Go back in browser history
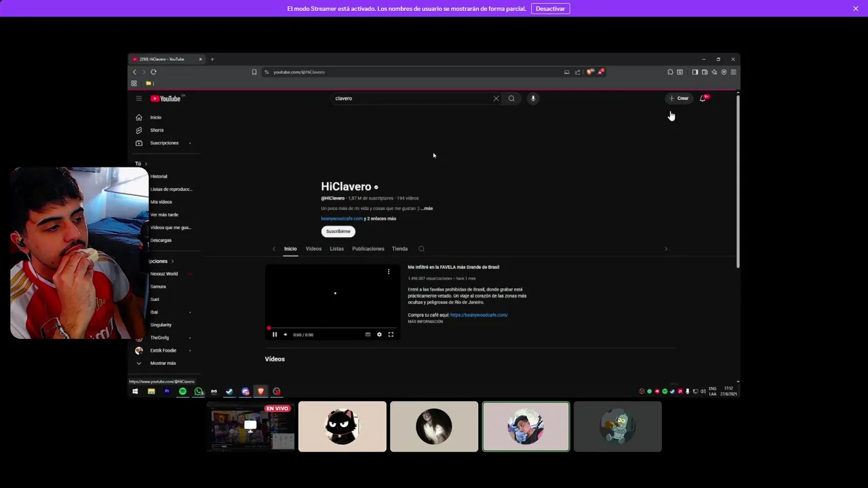 point(134,72)
